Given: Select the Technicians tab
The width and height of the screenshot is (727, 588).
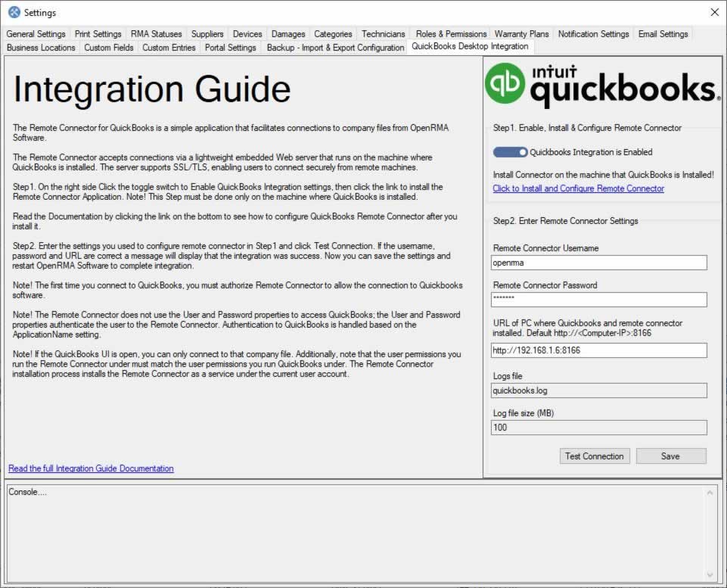Looking at the screenshot, I should [x=383, y=34].
